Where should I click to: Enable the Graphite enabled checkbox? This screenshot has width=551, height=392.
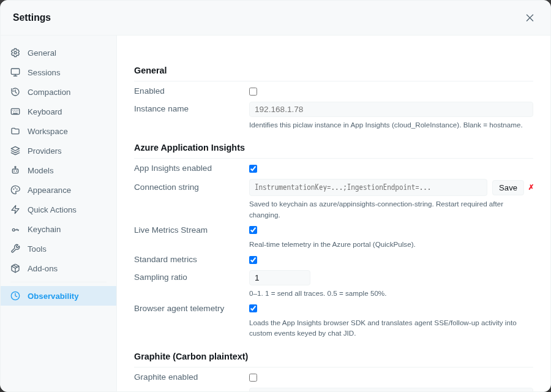coord(253,377)
